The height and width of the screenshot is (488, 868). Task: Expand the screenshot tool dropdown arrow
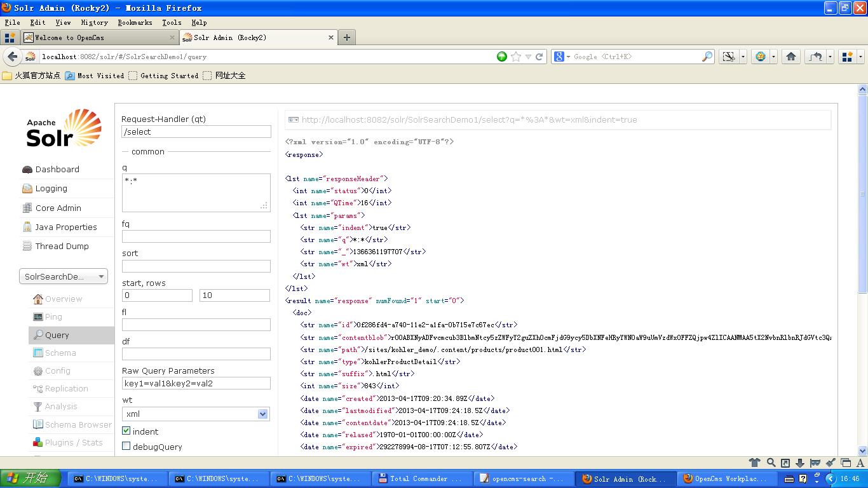[x=743, y=57]
